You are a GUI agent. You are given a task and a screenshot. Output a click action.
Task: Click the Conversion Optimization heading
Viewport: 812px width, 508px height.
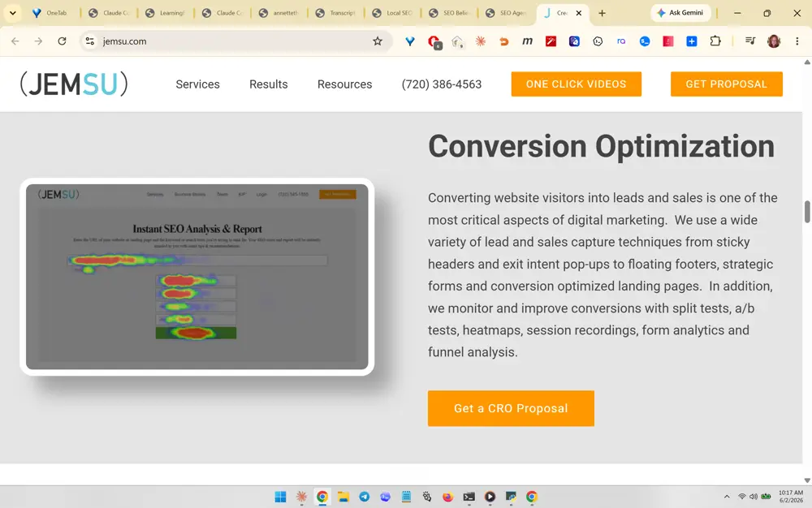tap(601, 146)
